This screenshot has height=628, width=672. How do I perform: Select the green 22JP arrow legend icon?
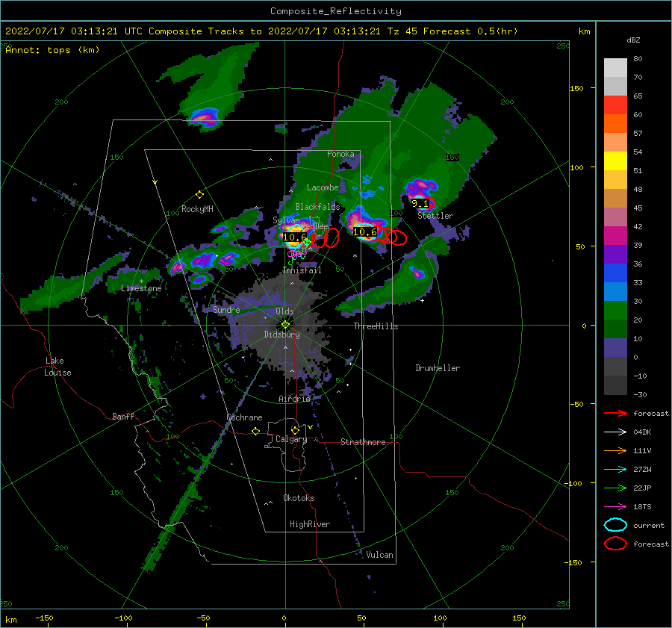click(615, 488)
